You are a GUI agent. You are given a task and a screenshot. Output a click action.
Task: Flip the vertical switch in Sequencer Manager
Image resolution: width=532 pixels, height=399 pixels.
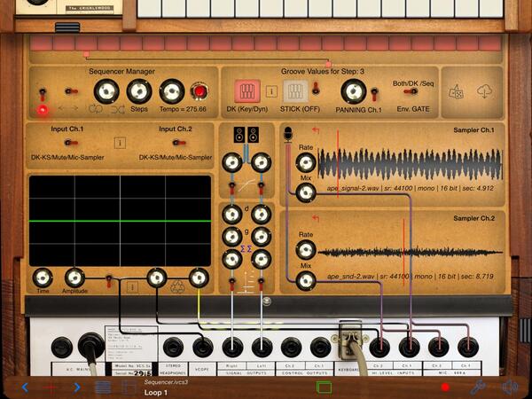click(43, 94)
